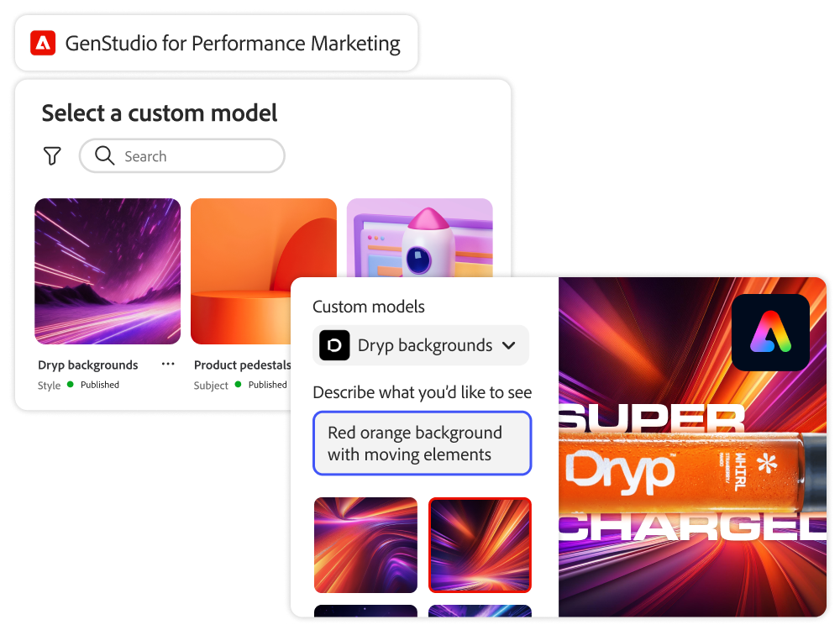Click the magnifying glass search icon
The image size is (840, 630).
click(104, 155)
